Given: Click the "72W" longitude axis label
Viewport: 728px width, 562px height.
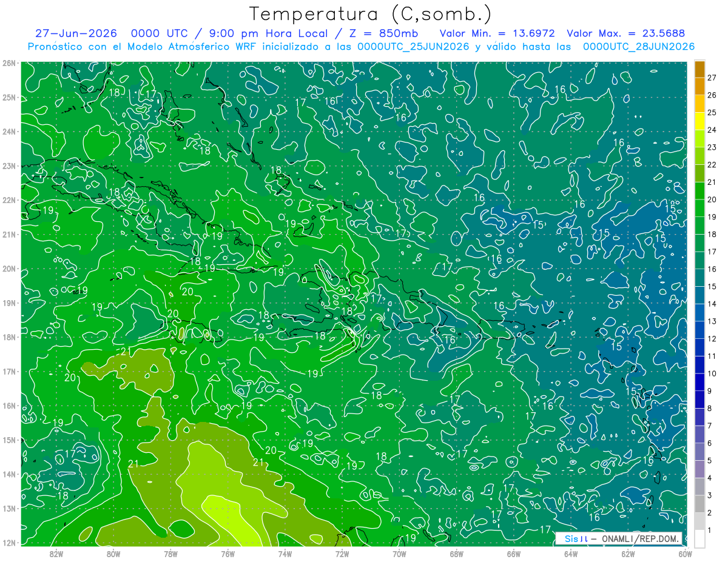Looking at the screenshot, I should pyautogui.click(x=342, y=554).
